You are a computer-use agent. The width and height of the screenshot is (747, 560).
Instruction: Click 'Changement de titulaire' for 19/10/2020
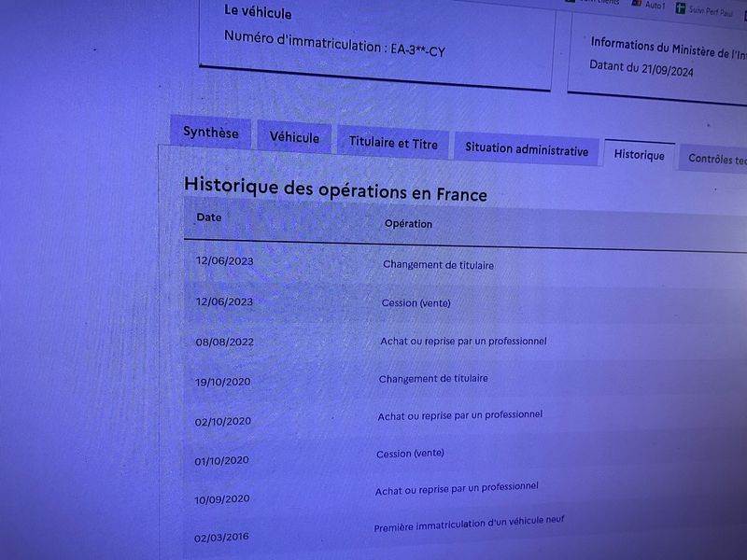tap(433, 379)
